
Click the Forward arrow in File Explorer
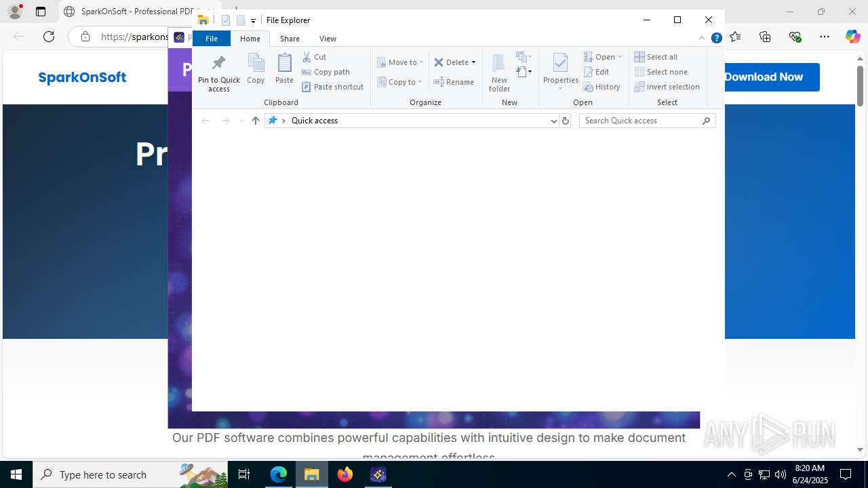[225, 121]
